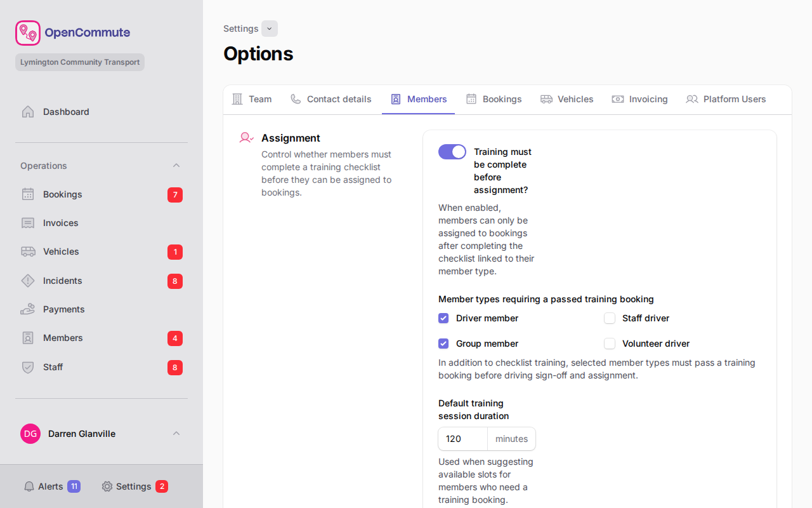
Task: Click the Default training session duration label
Action: [x=474, y=410]
